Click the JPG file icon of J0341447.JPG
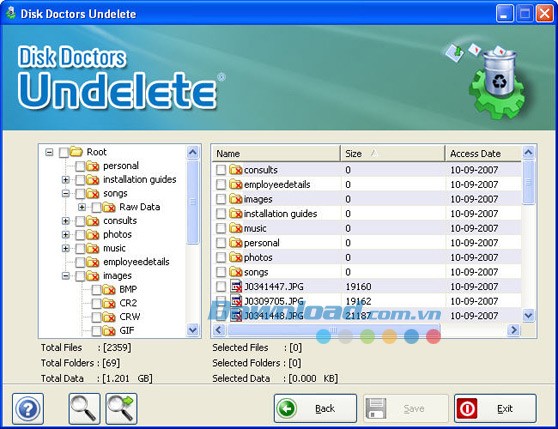The height and width of the screenshot is (429, 558). click(x=236, y=286)
